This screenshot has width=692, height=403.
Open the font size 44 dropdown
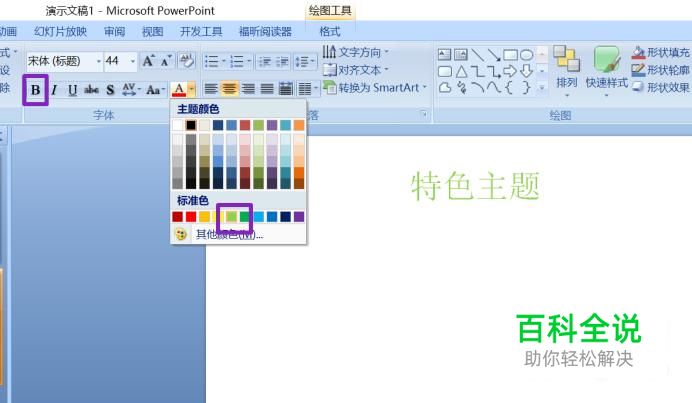132,61
